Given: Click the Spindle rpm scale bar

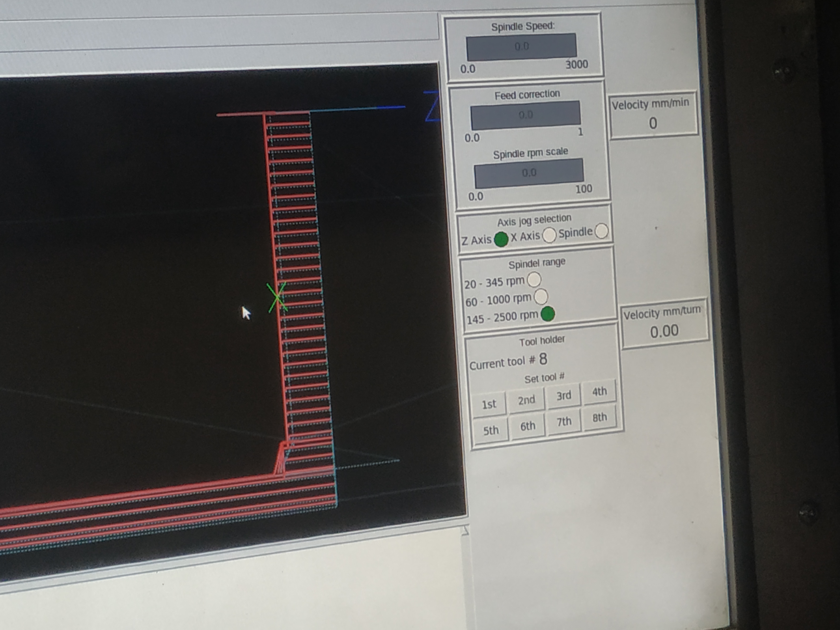Looking at the screenshot, I should click(529, 173).
